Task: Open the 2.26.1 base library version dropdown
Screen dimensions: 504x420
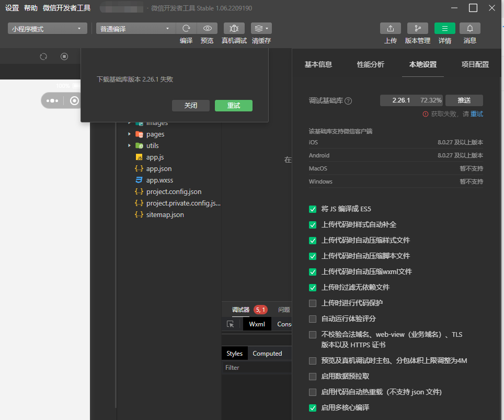Action: (x=412, y=100)
